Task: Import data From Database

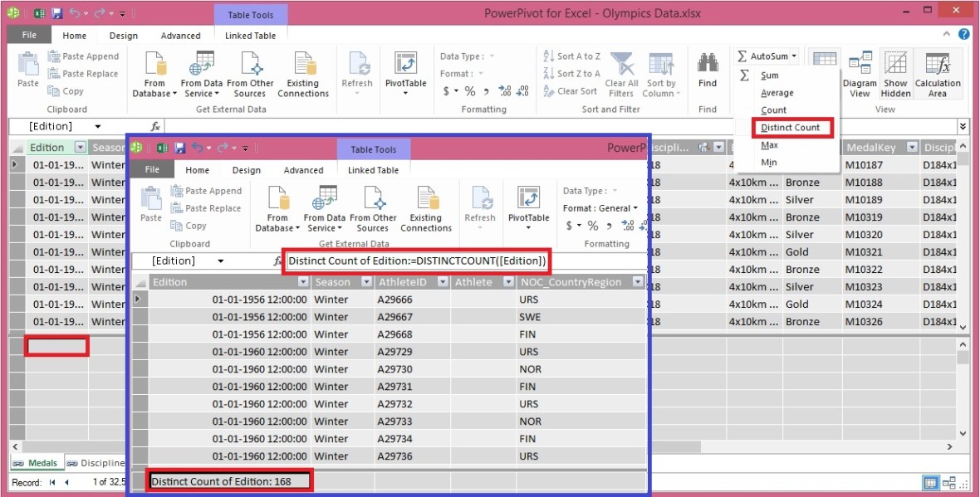Action: (154, 75)
